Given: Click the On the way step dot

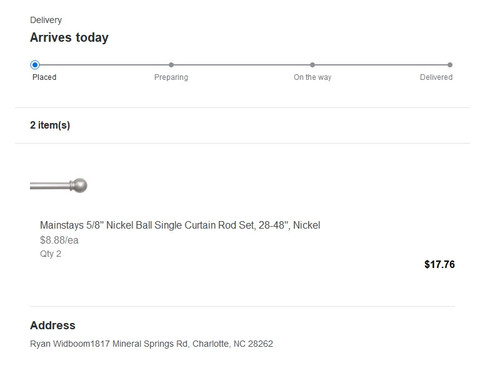Looking at the screenshot, I should (x=312, y=65).
